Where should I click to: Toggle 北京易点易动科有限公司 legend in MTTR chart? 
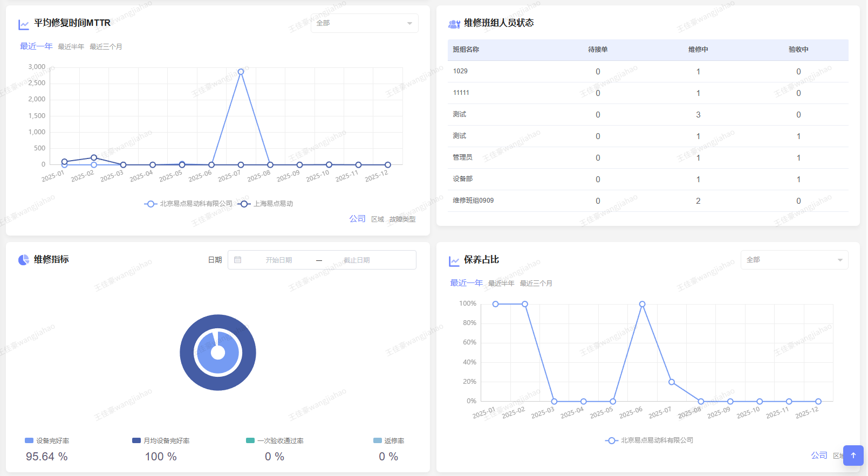coord(188,204)
